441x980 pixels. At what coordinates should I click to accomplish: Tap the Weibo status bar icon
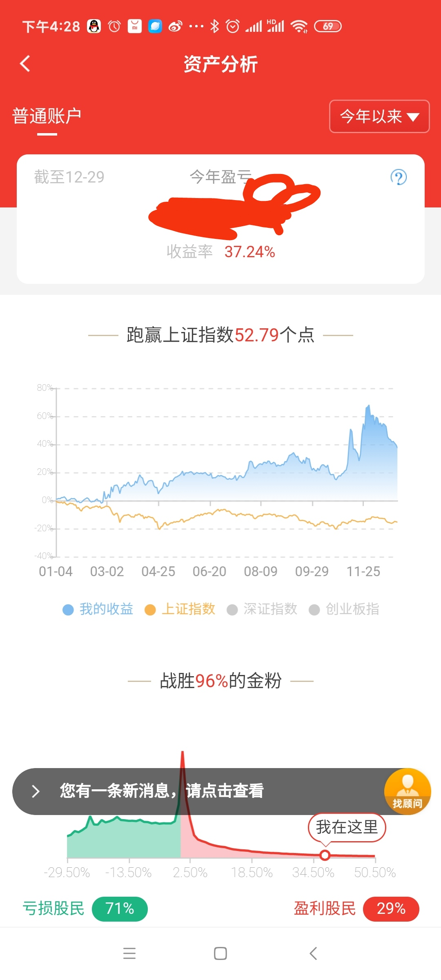(x=175, y=27)
